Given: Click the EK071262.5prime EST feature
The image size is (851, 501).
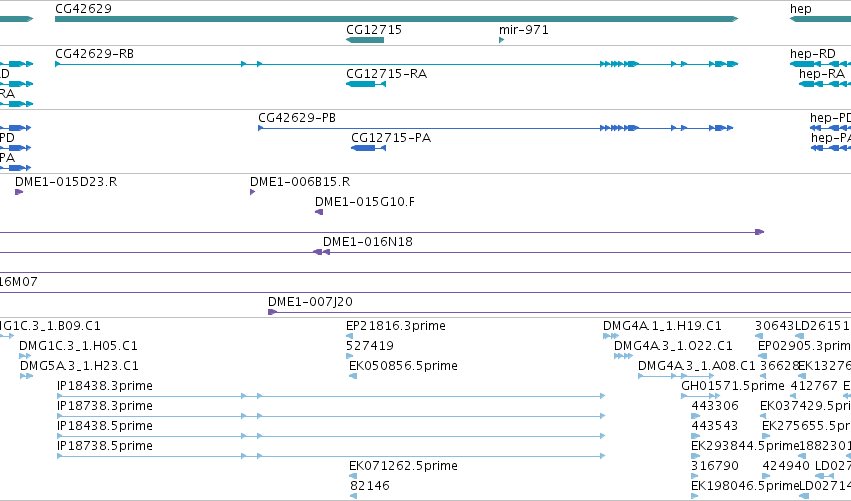Looking at the screenshot, I should [x=353, y=475].
